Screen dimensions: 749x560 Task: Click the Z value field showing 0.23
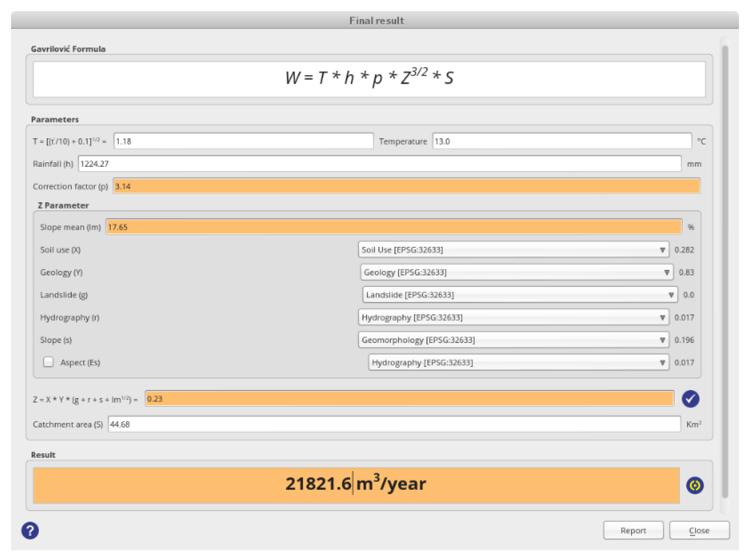[x=409, y=399]
